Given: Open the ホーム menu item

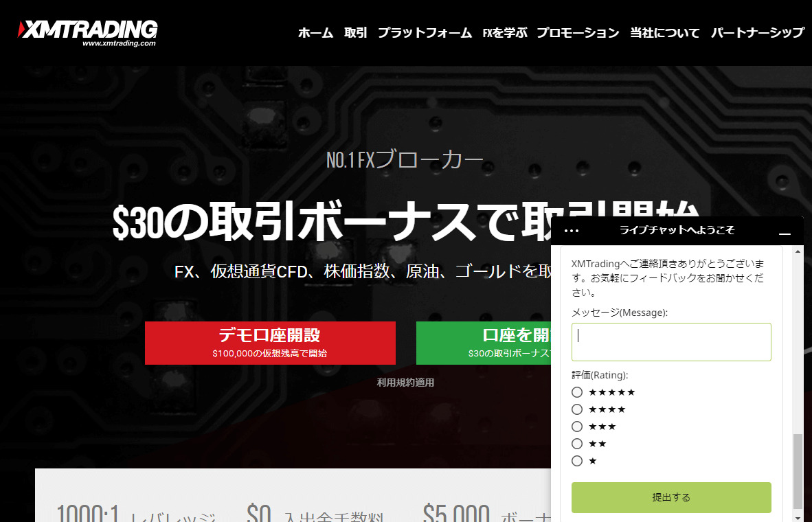Looking at the screenshot, I should click(315, 33).
